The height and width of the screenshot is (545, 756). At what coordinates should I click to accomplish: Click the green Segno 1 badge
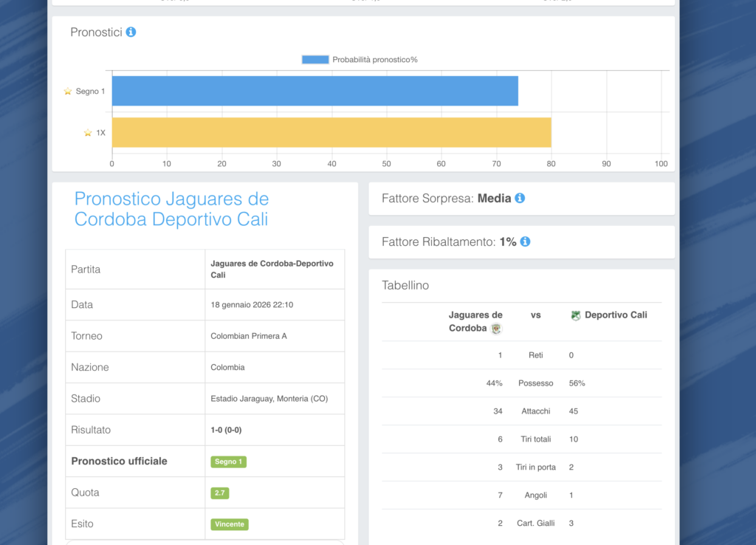[x=228, y=462]
